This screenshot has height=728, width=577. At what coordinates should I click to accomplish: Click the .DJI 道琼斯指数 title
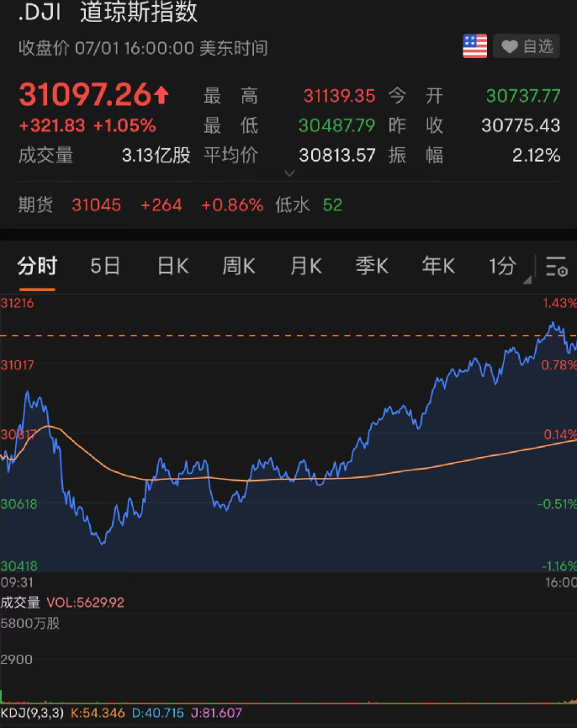[108, 12]
